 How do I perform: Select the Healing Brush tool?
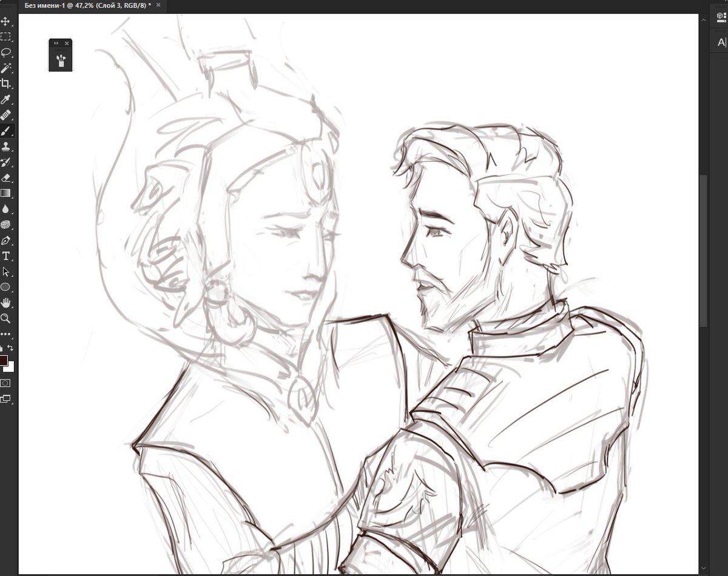(x=5, y=115)
